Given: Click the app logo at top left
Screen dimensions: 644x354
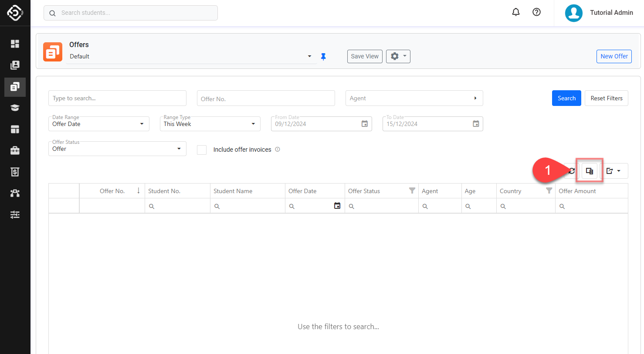Looking at the screenshot, I should (x=15, y=13).
